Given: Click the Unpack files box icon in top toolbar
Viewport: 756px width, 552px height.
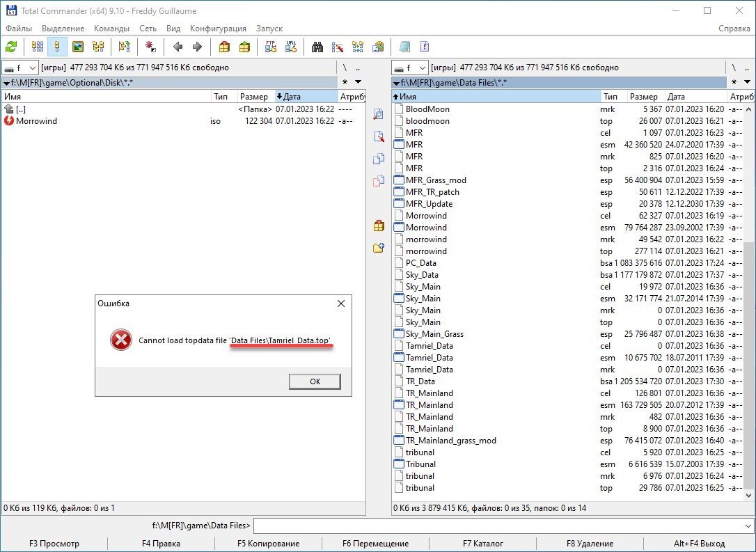Looking at the screenshot, I should [244, 47].
